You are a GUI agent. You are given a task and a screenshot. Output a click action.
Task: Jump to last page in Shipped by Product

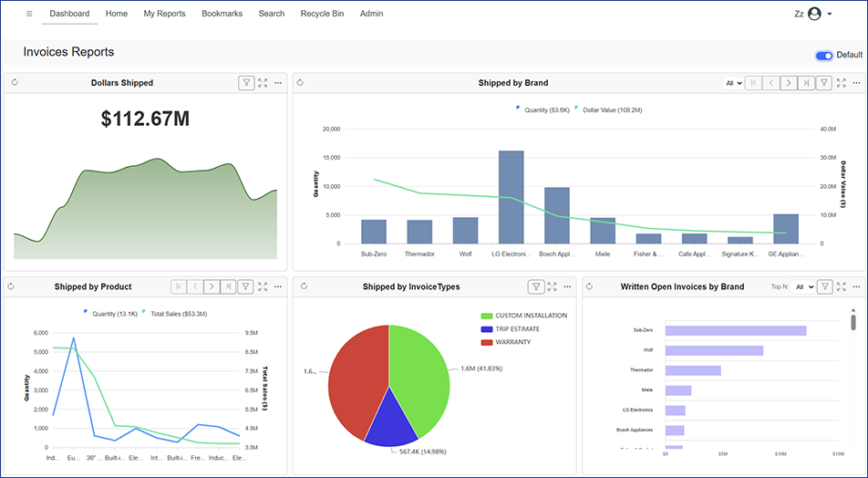tap(228, 286)
